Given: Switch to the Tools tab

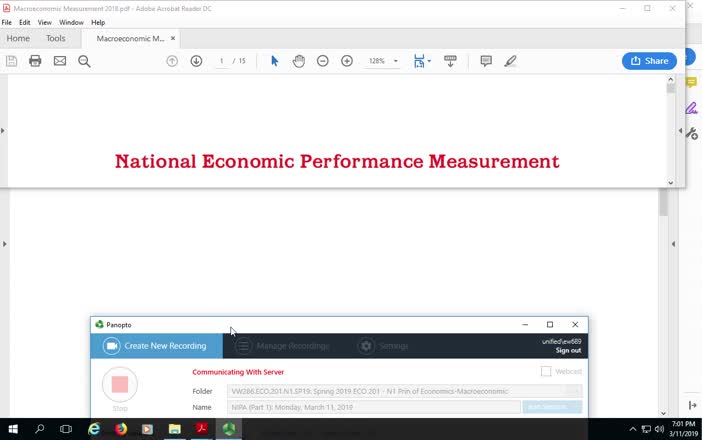Looking at the screenshot, I should coord(55,38).
